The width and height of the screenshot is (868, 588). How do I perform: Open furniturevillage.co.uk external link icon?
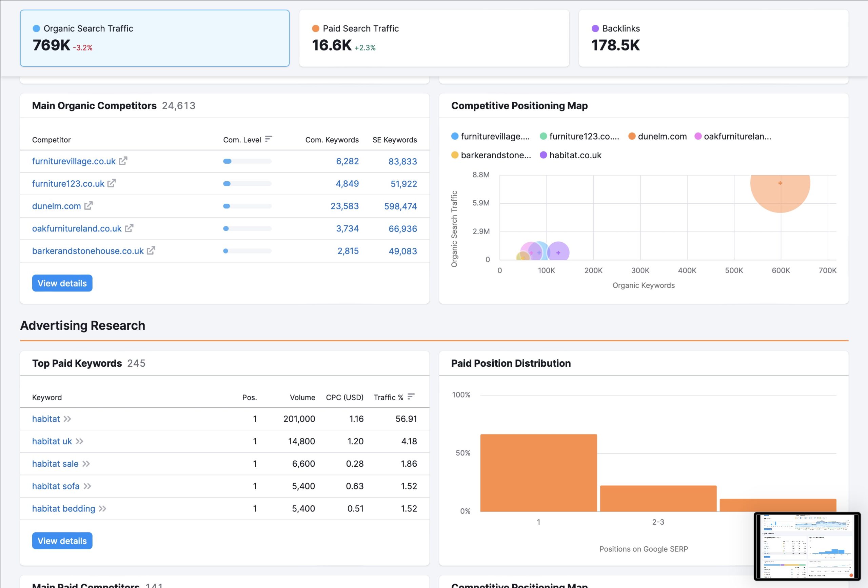pos(123,161)
